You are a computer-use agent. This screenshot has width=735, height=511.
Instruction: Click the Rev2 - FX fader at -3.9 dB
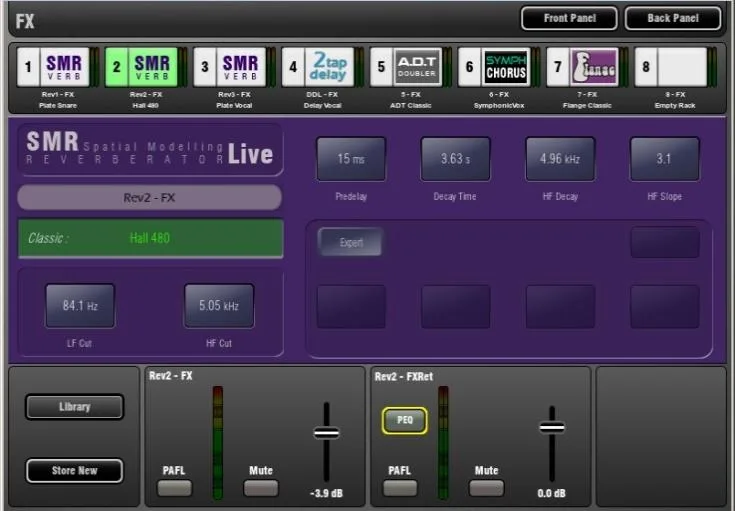326,432
